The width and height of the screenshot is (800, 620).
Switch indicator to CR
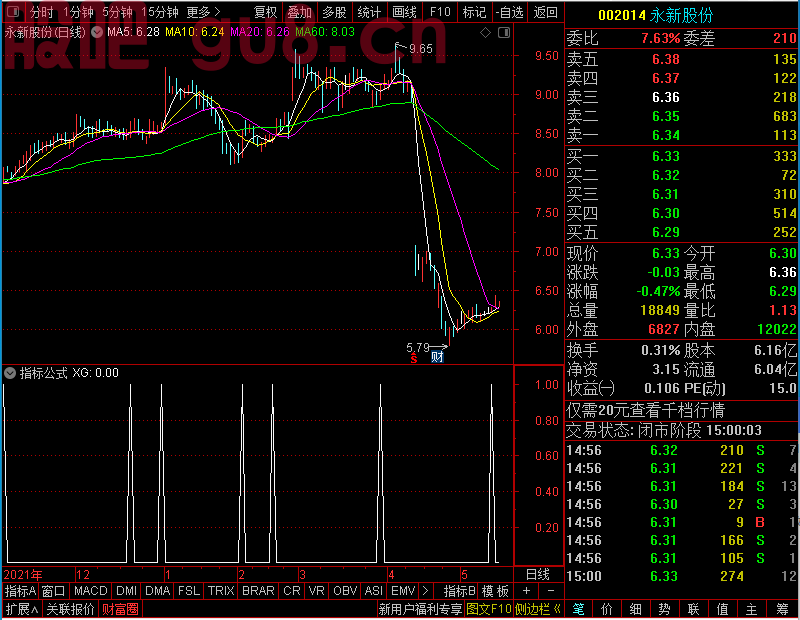coord(292,591)
